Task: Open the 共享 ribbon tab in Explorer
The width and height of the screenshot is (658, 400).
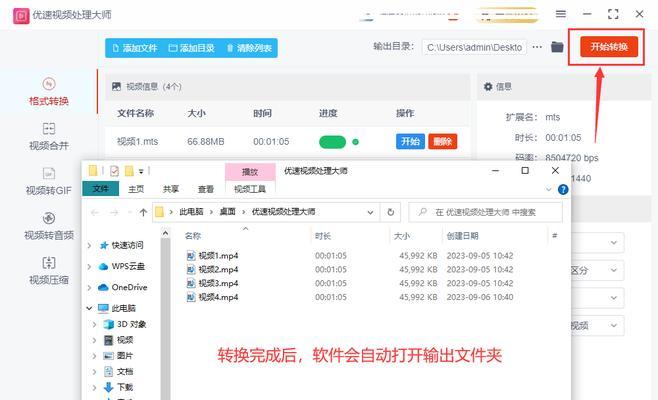Action: click(x=171, y=189)
